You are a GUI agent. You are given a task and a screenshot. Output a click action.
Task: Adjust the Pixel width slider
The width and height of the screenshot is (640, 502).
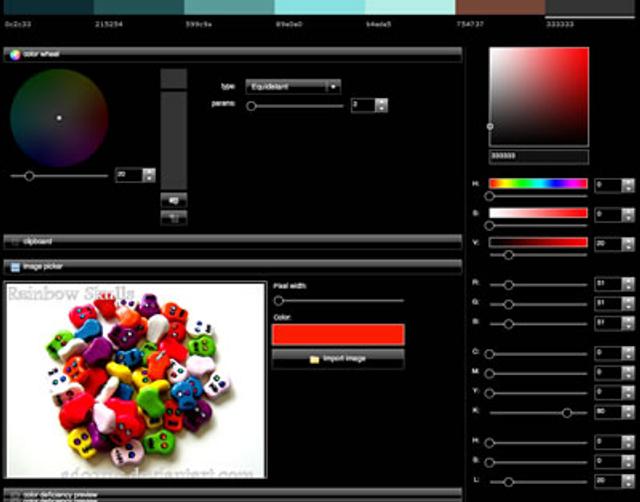pos(279,301)
